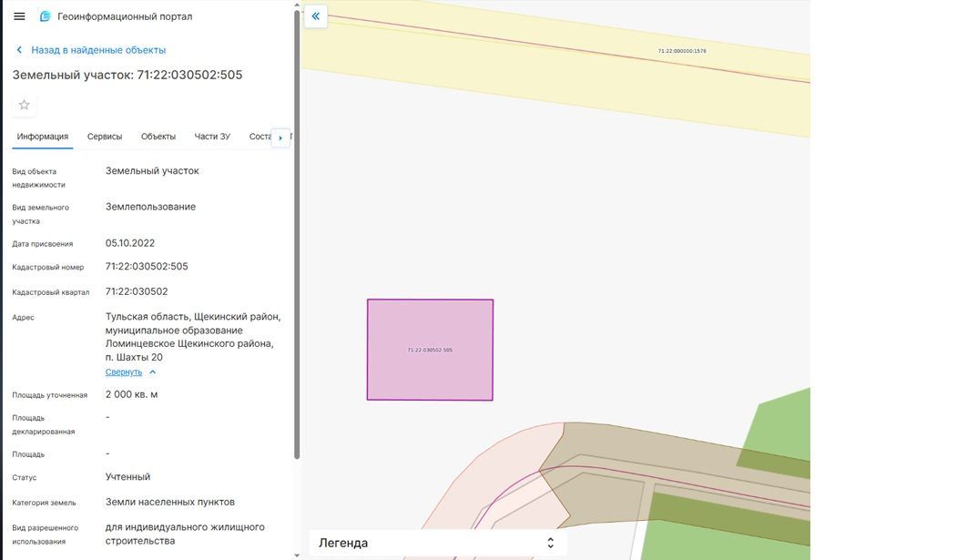Show more tabs with right arrow button

click(280, 137)
